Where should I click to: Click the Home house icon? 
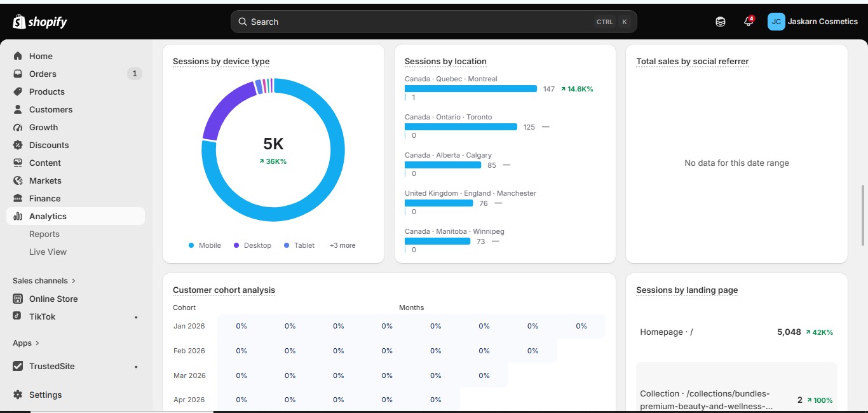(x=18, y=56)
